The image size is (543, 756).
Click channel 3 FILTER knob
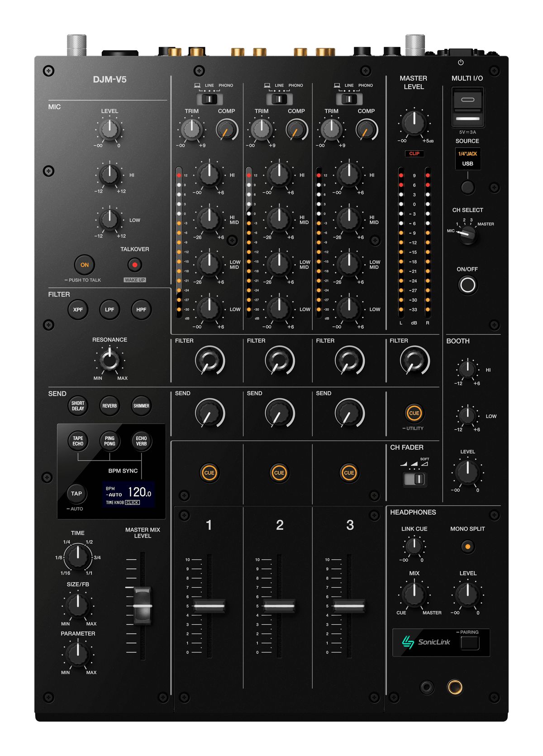tap(350, 361)
